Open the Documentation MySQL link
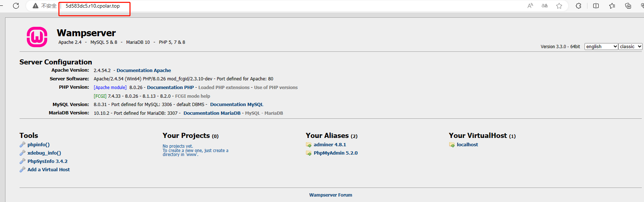Screen dimensions: 644x202 237,104
